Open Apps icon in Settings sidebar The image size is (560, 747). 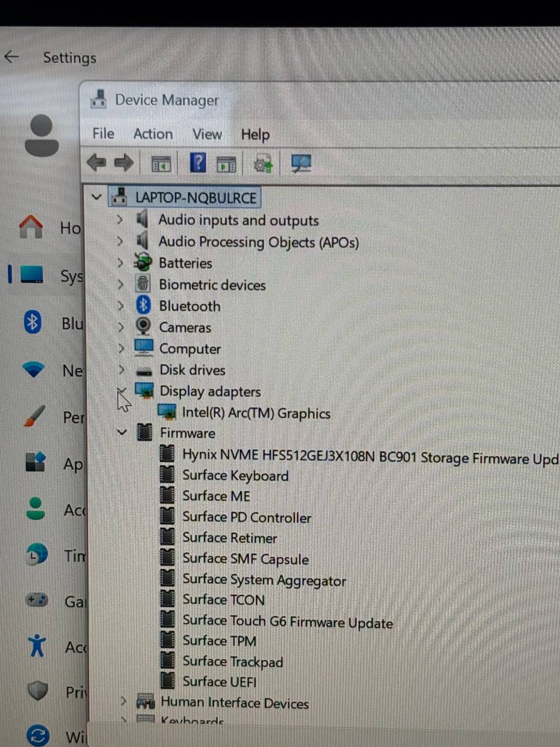[x=36, y=462]
